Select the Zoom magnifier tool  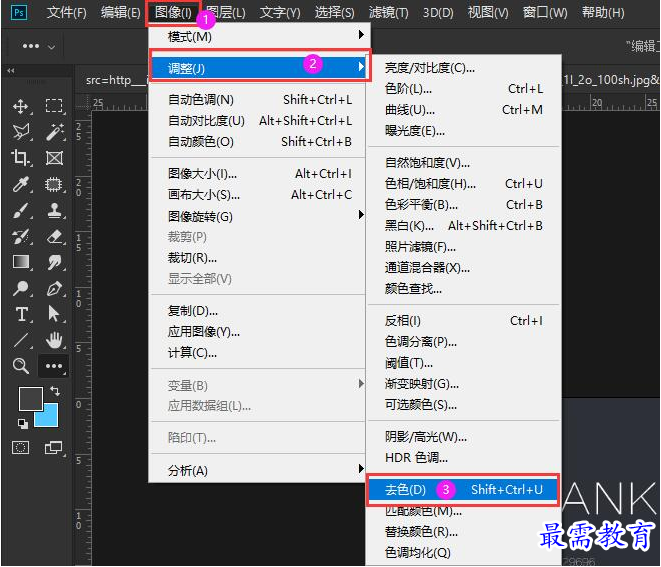[x=21, y=365]
